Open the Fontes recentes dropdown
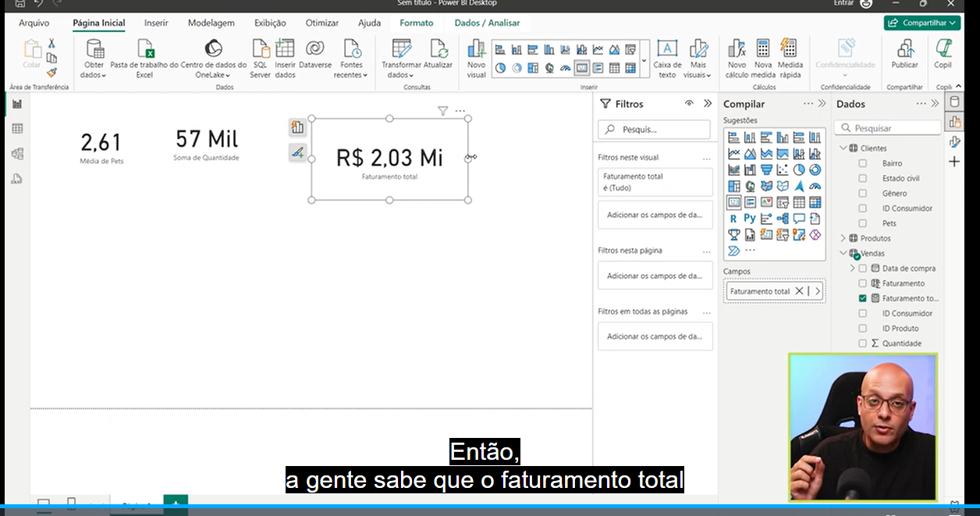This screenshot has width=980, height=516. (x=351, y=59)
